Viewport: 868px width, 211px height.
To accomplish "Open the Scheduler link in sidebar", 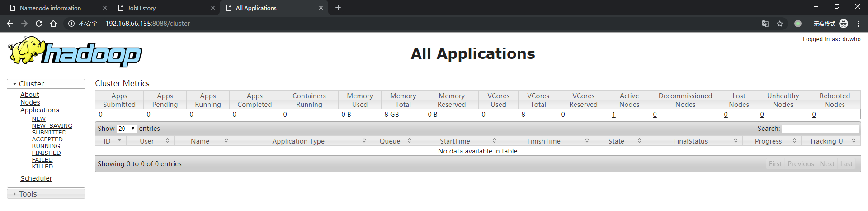I will tap(36, 178).
